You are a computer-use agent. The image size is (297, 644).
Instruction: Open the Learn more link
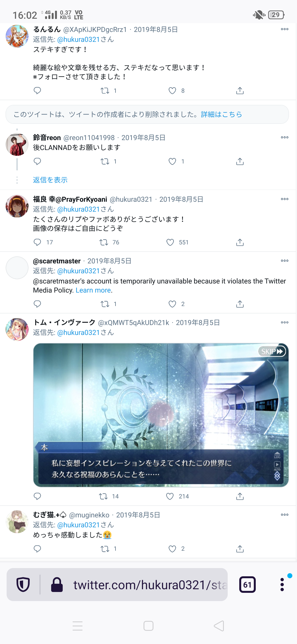(93, 290)
